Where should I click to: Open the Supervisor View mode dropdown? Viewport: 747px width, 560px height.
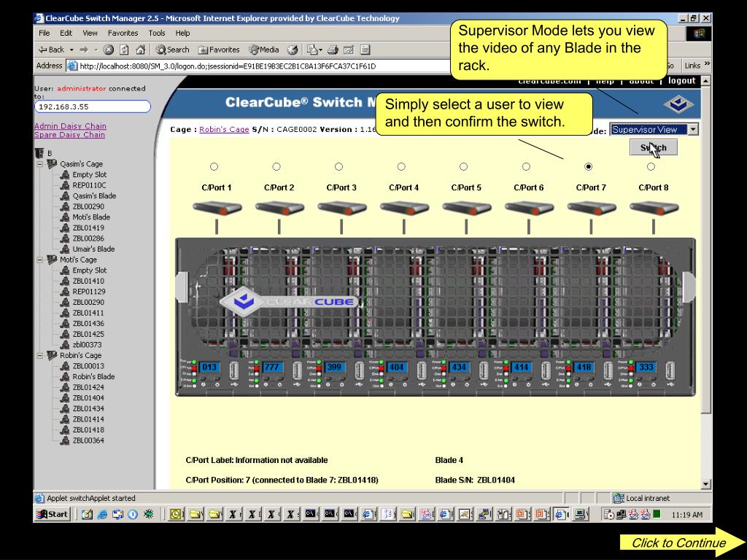(654, 130)
